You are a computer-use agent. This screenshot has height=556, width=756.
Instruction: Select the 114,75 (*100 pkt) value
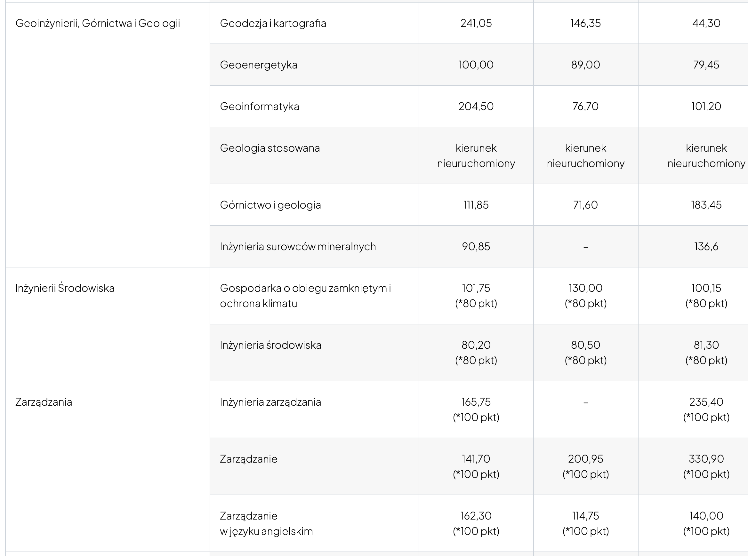click(x=585, y=523)
